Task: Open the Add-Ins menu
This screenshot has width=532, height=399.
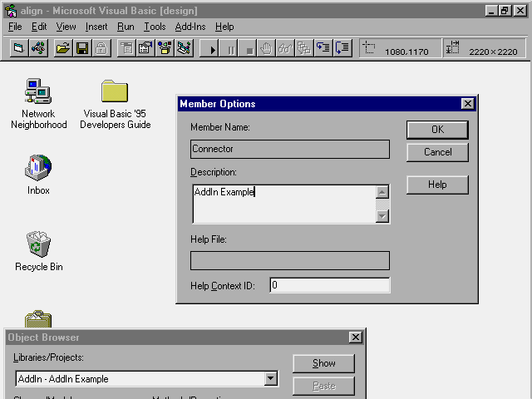Action: click(x=191, y=27)
